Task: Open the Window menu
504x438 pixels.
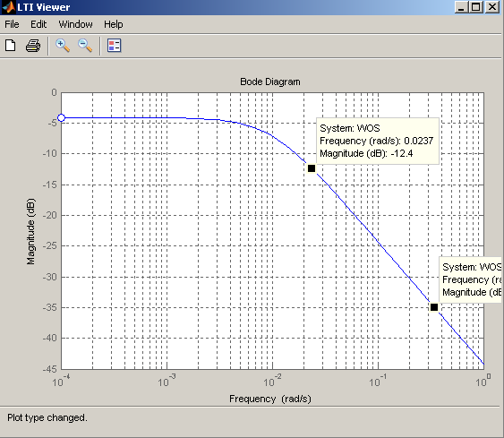Action: tap(75, 24)
